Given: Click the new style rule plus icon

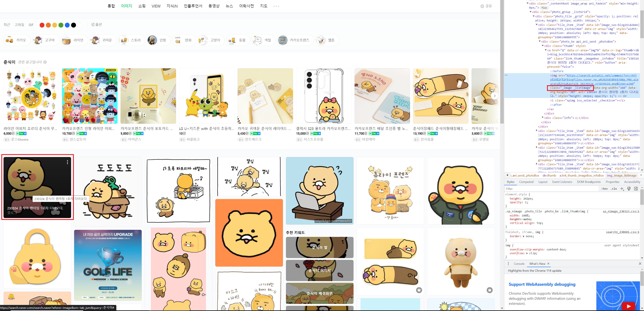Looking at the screenshot, I should 622,189.
